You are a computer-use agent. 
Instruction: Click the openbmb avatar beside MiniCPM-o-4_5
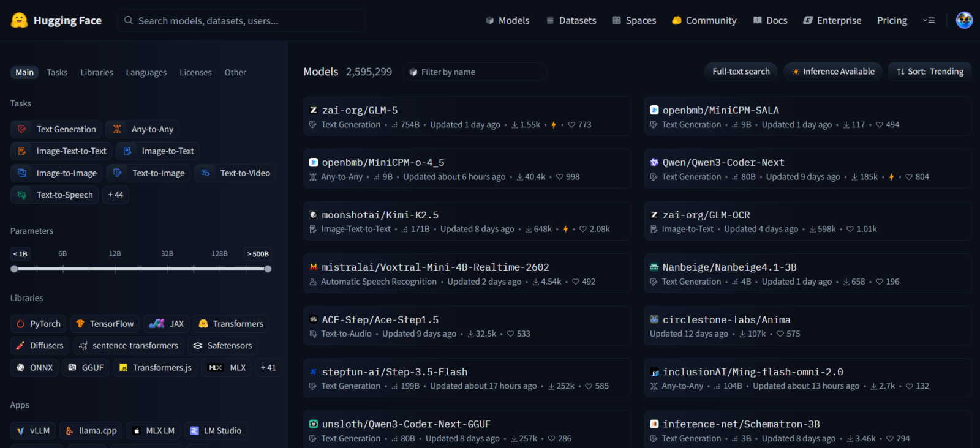(314, 162)
